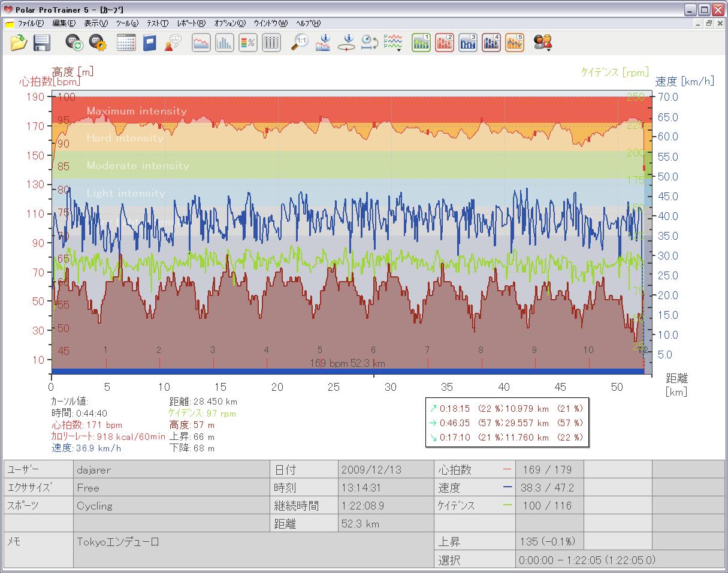The height and width of the screenshot is (573, 728).
Task: Click the ケイデンス [rpm] axis title
Action: pos(615,72)
